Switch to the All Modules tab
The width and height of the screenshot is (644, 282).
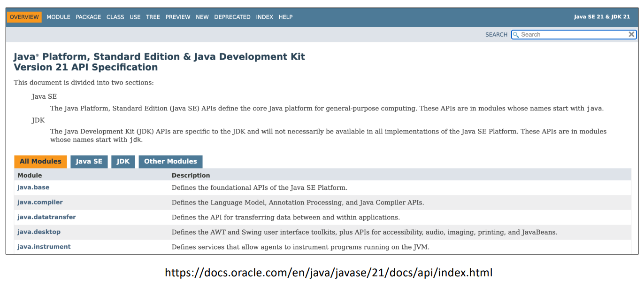pyautogui.click(x=40, y=162)
